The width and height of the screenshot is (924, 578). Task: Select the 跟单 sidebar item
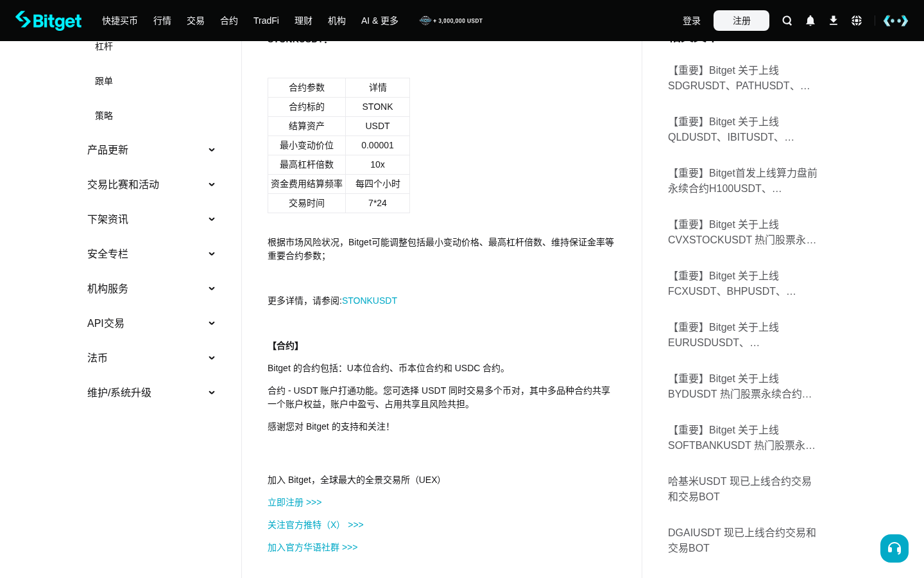104,81
